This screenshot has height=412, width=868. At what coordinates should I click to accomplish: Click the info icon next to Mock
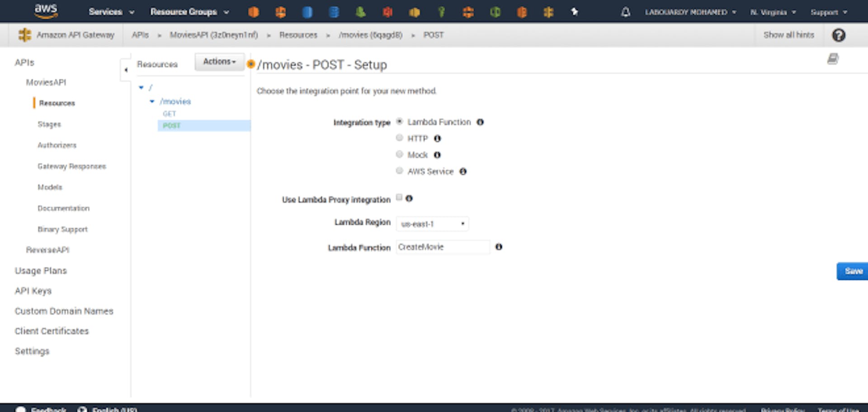437,155
